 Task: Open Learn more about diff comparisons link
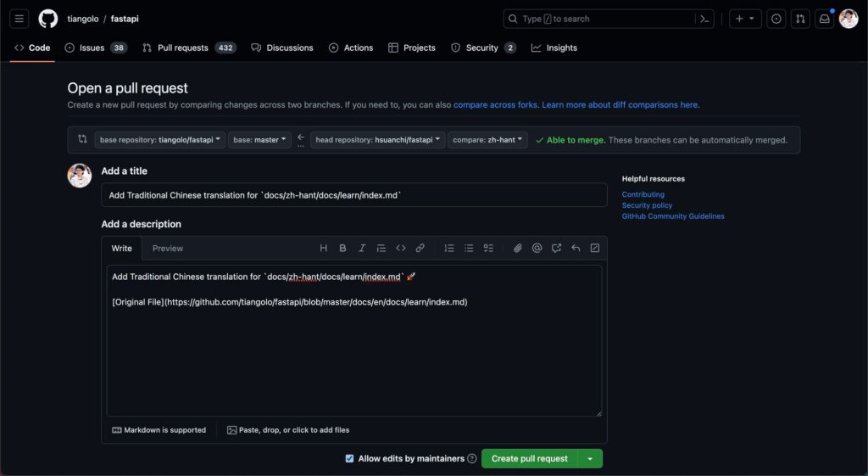coord(620,104)
